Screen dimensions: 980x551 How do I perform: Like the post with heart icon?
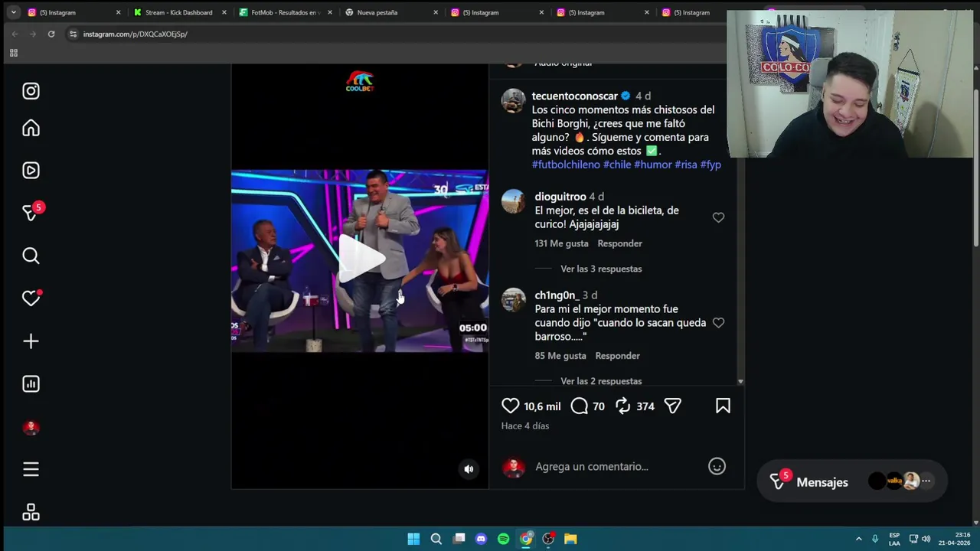(x=510, y=406)
